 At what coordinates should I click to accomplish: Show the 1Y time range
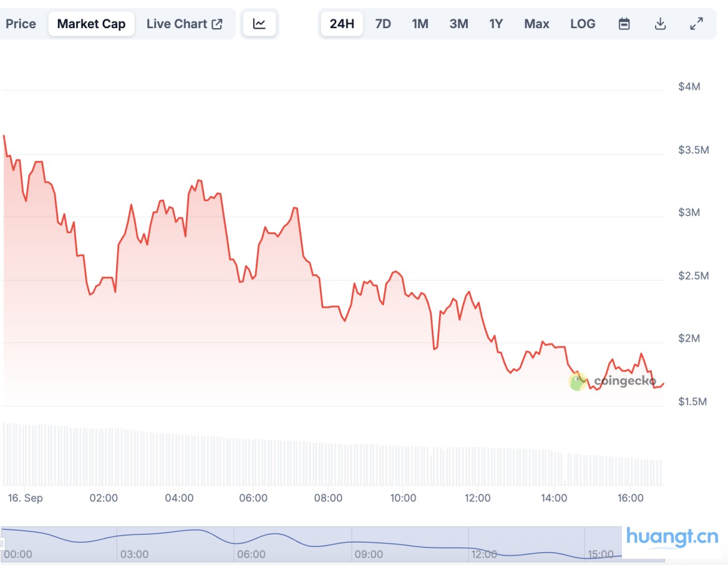click(x=496, y=24)
